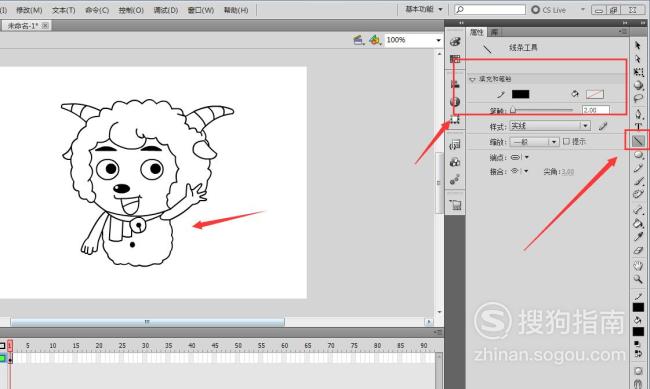Viewport: 650px width, 389px height.
Task: Switch to the 库 library tab
Action: point(494,32)
